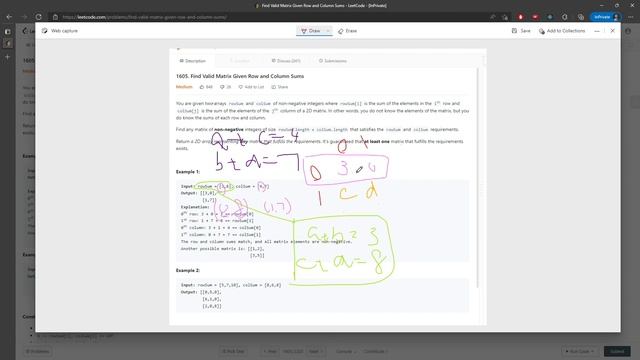Select the Erase tool

pos(347,31)
